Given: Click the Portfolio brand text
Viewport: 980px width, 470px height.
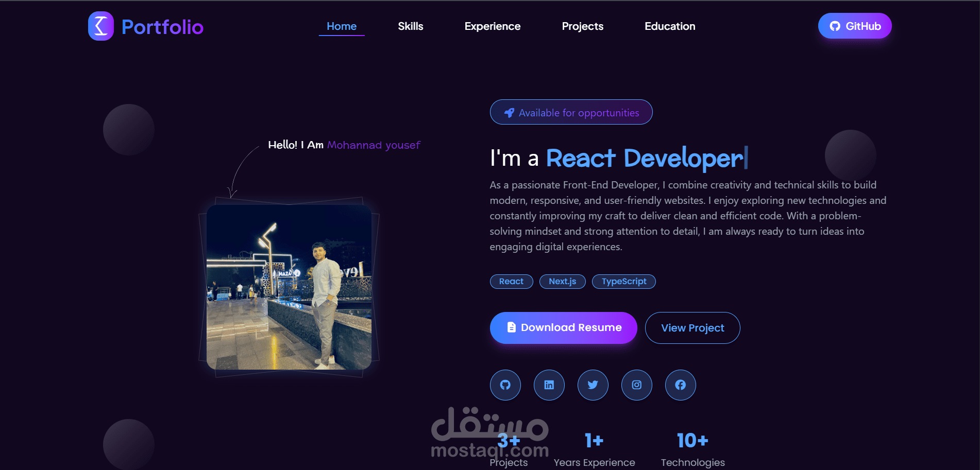Looking at the screenshot, I should (163, 27).
